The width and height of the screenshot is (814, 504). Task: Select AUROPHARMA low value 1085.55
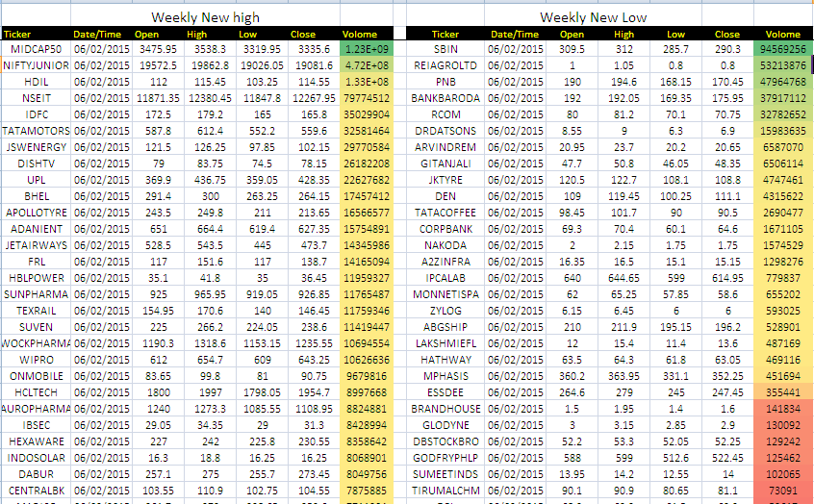pos(262,409)
